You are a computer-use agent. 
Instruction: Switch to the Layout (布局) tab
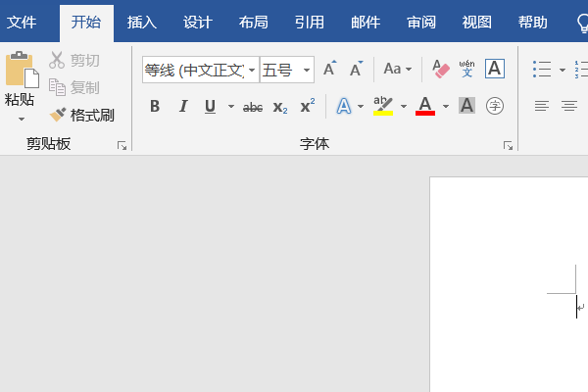(254, 23)
